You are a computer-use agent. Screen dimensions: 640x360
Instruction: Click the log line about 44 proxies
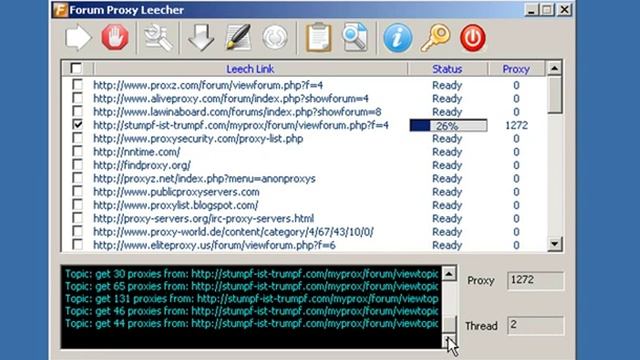tap(251, 324)
